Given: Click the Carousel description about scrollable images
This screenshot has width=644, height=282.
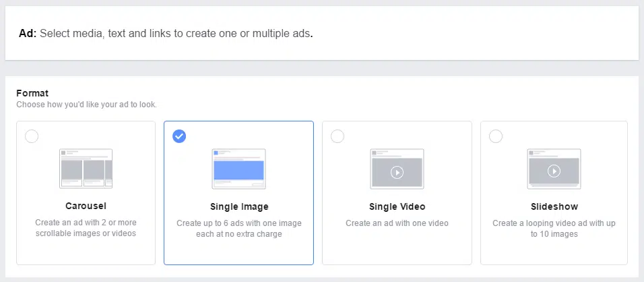Looking at the screenshot, I should (86, 228).
